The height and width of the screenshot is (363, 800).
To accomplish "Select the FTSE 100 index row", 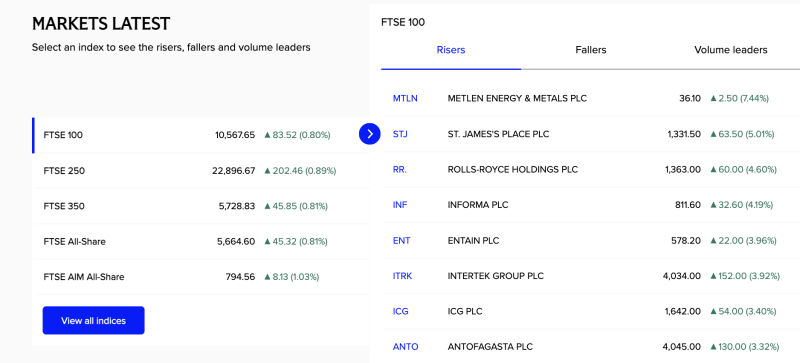I will point(201,135).
